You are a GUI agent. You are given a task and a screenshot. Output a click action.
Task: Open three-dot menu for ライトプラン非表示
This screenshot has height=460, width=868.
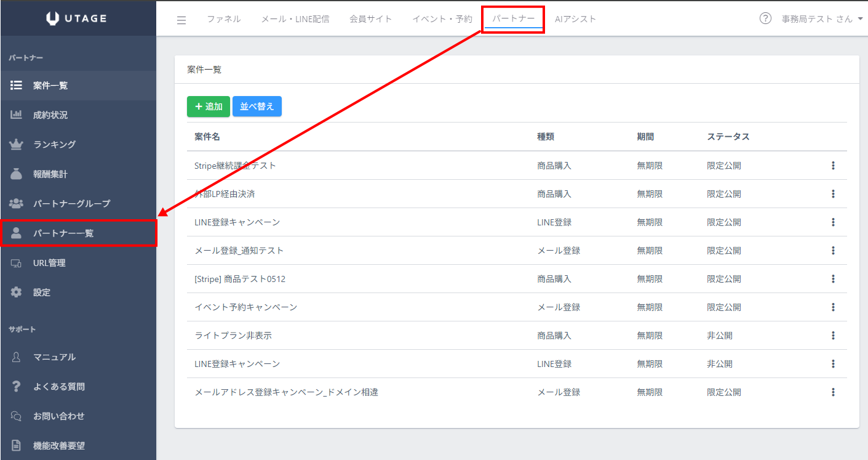click(x=833, y=336)
